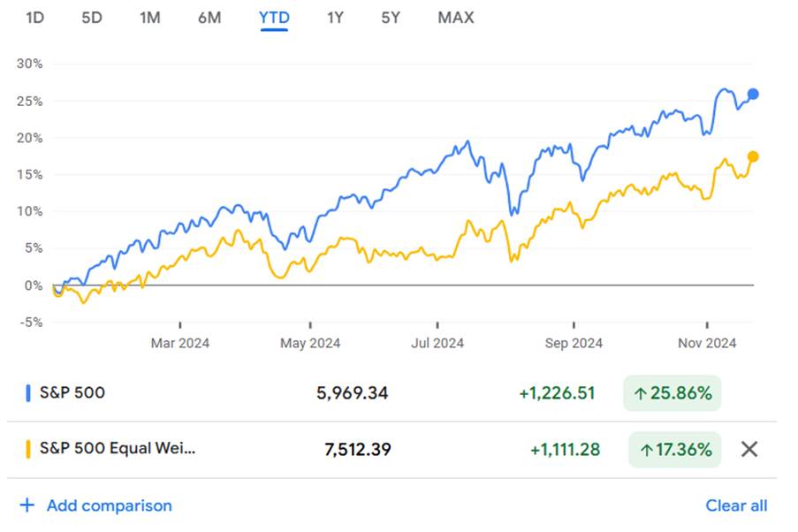Image resolution: width=798 pixels, height=532 pixels.
Task: Switch to the 5D time range
Action: [92, 18]
